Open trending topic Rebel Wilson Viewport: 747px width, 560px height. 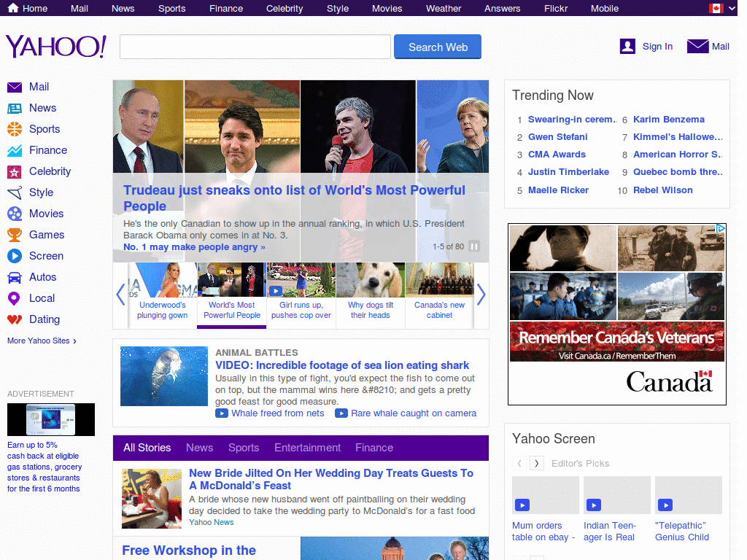point(662,190)
